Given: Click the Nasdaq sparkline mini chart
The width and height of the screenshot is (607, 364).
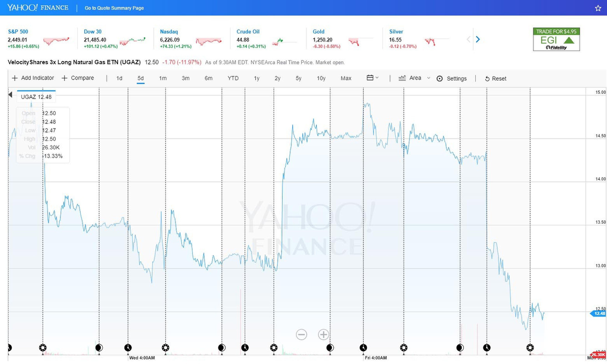Looking at the screenshot, I should pyautogui.click(x=209, y=41).
